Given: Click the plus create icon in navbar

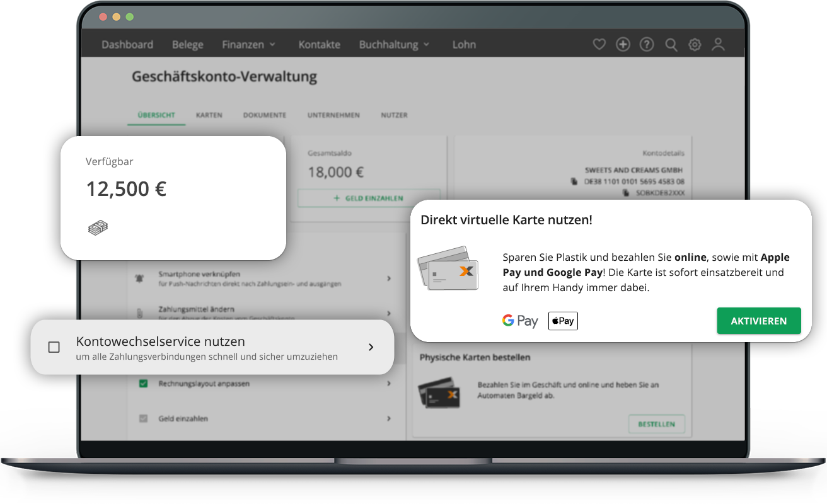Looking at the screenshot, I should coord(623,45).
